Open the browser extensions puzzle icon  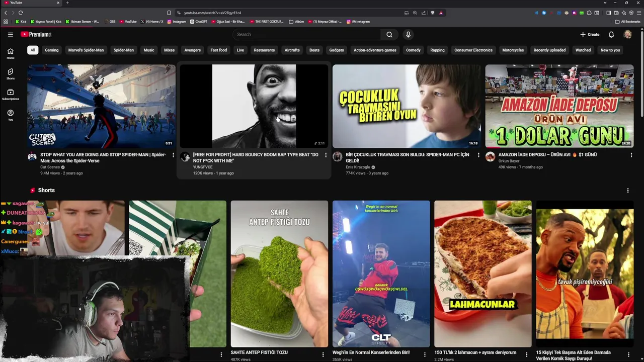[589, 13]
